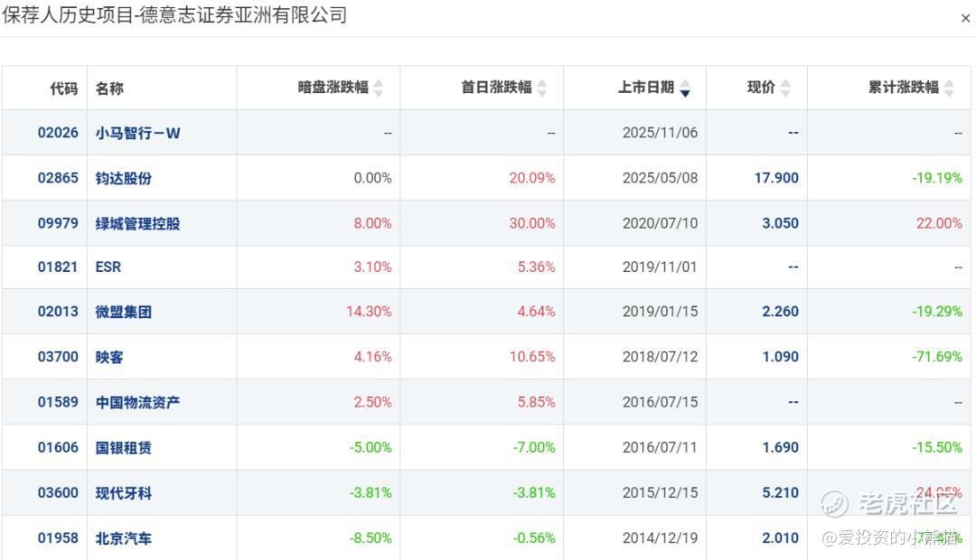Sort by 累计涨跌幅 column arrows

949,89
